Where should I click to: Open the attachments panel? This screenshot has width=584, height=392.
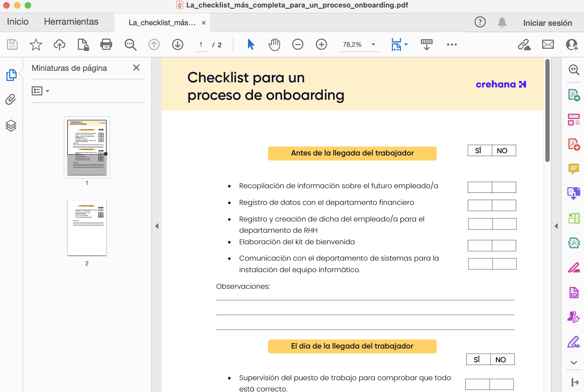(x=10, y=99)
